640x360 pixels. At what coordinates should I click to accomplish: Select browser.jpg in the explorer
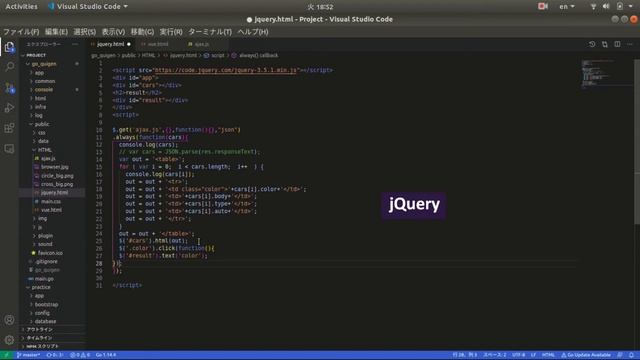pyautogui.click(x=55, y=167)
